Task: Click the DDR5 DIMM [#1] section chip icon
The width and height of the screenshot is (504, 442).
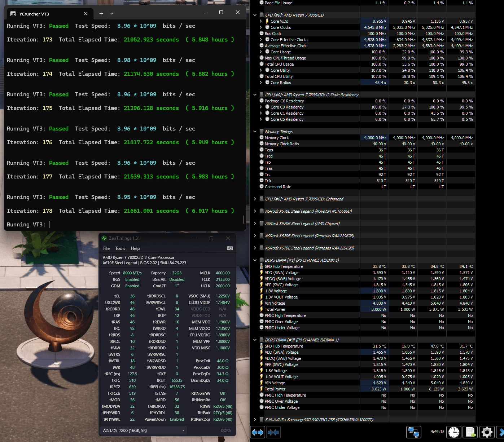Action: point(262,260)
